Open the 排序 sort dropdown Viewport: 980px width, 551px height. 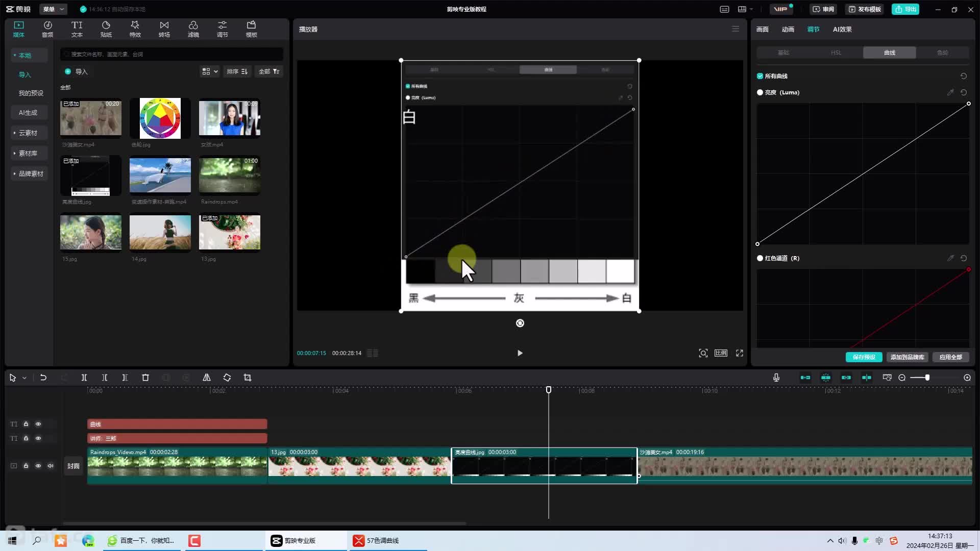coord(237,71)
